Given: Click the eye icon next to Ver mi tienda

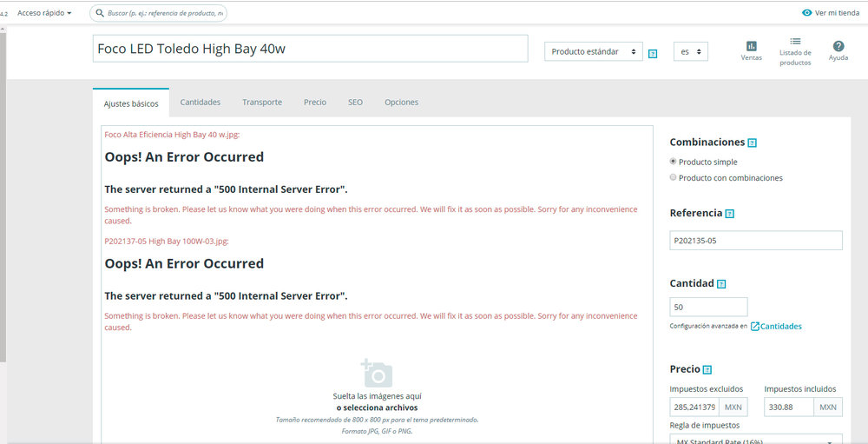Looking at the screenshot, I should pyautogui.click(x=807, y=13).
